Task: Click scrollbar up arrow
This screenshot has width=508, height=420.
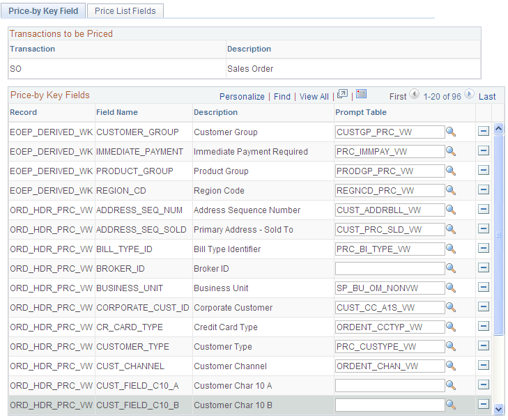Action: tap(498, 129)
